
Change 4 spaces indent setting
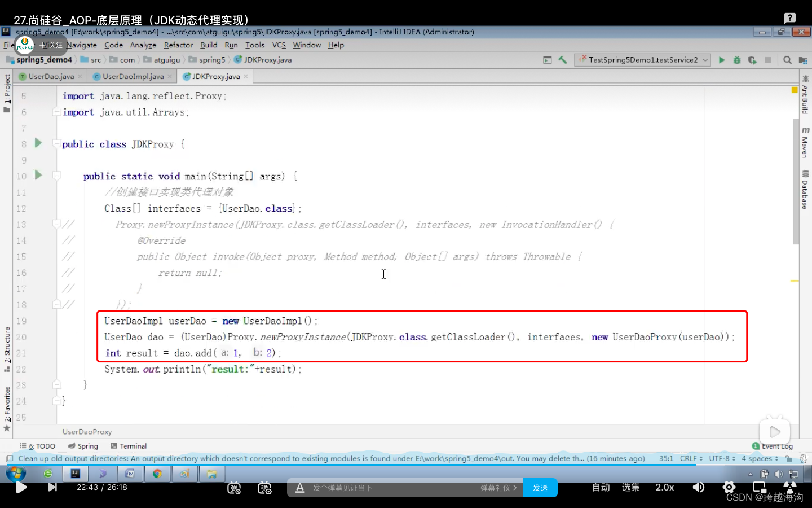(x=760, y=458)
